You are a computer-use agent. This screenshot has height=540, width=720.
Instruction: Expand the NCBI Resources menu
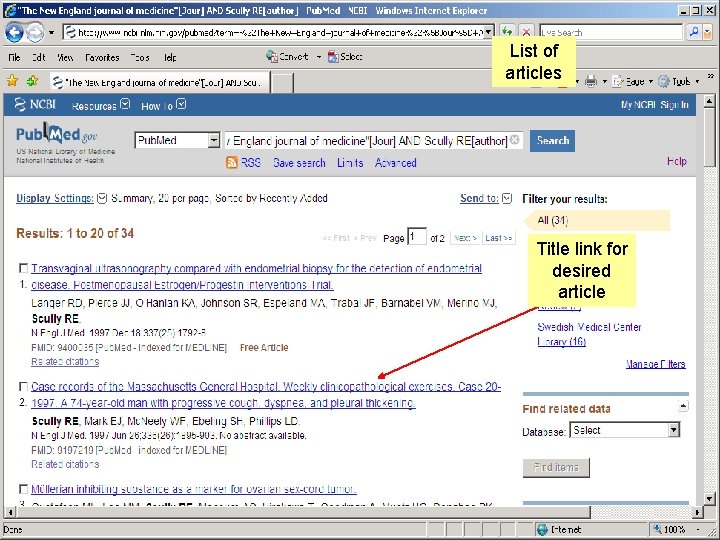pyautogui.click(x=125, y=105)
